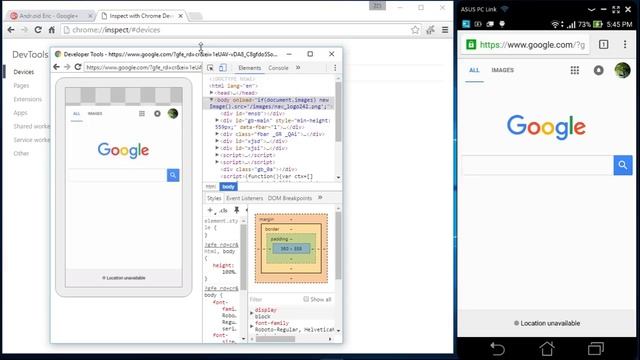Show more DevTools panels after Console tab

(x=298, y=68)
